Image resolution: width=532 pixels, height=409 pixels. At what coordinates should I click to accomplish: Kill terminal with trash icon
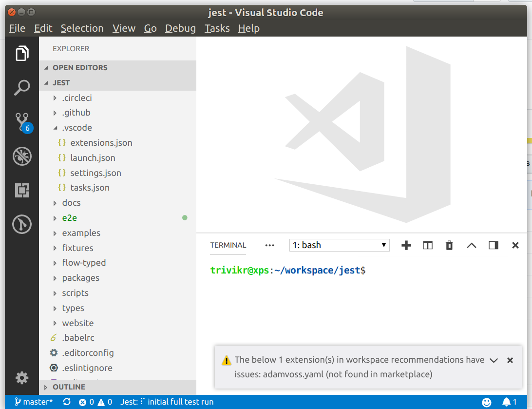pyautogui.click(x=449, y=245)
